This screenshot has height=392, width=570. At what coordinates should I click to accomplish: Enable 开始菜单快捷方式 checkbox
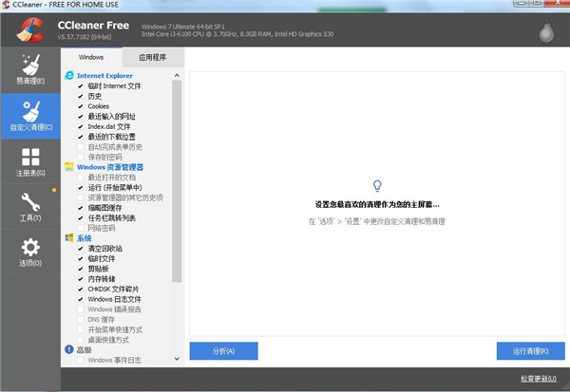pos(81,330)
